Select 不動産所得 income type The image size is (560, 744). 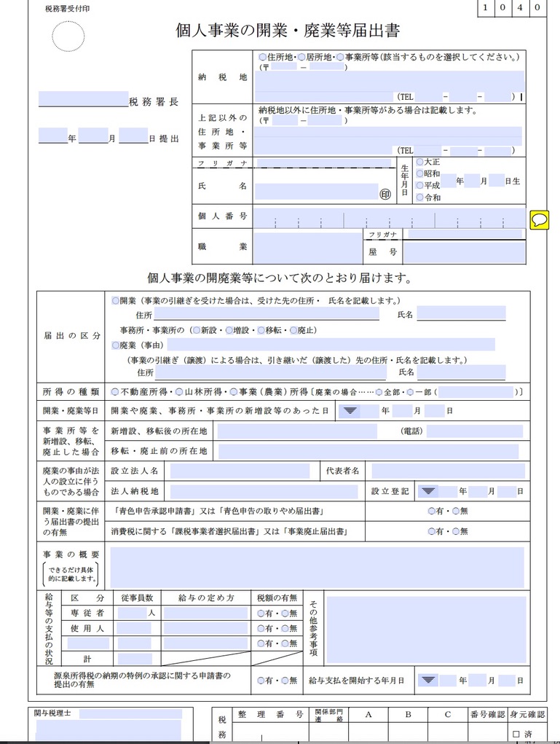pos(115,392)
